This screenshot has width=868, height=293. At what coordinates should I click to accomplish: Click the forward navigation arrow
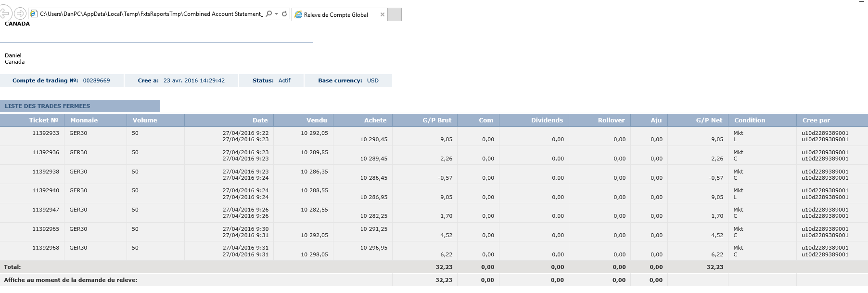pyautogui.click(x=20, y=13)
